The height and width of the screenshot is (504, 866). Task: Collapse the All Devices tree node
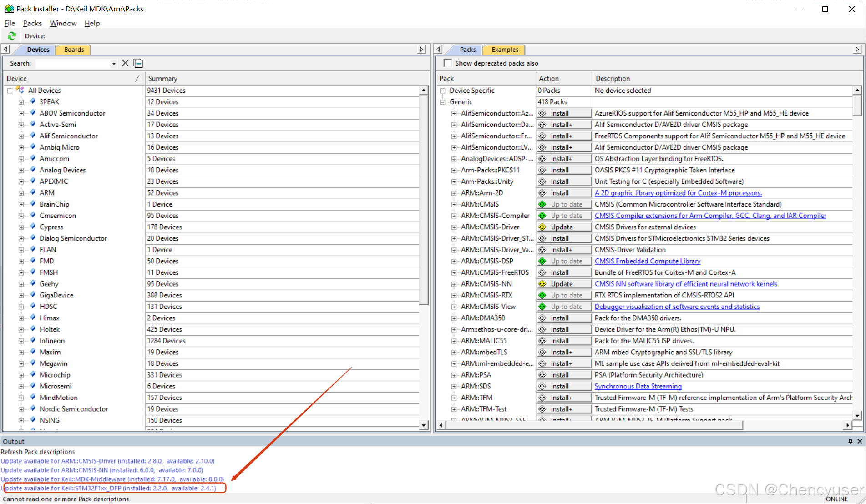10,91
